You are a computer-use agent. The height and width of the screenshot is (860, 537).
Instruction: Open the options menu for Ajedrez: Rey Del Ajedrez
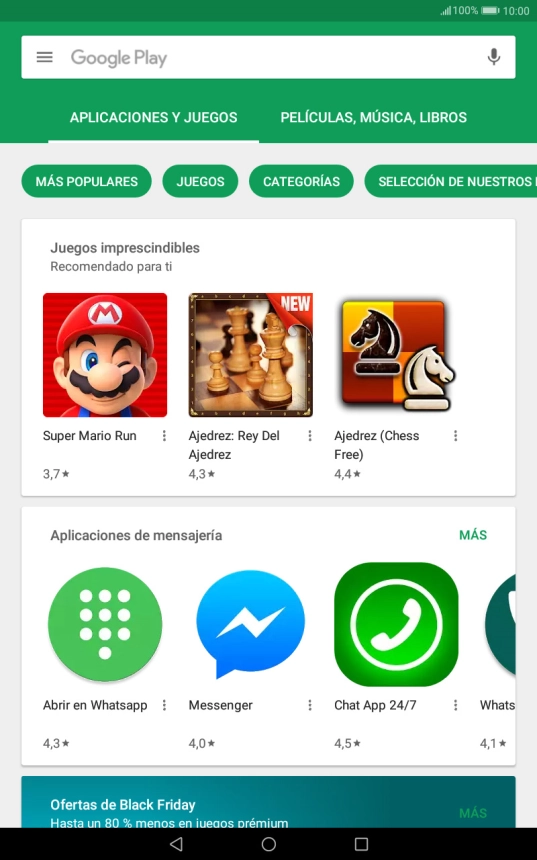[x=310, y=435]
